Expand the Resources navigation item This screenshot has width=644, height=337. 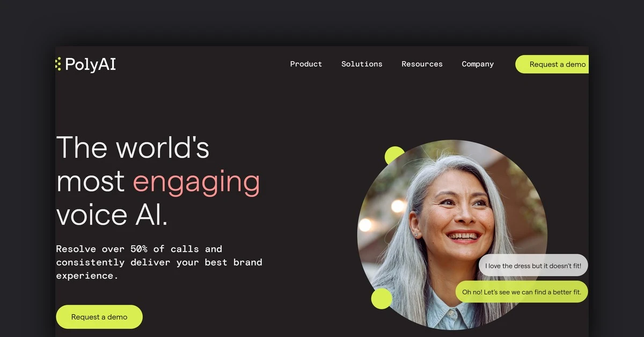[x=422, y=64]
